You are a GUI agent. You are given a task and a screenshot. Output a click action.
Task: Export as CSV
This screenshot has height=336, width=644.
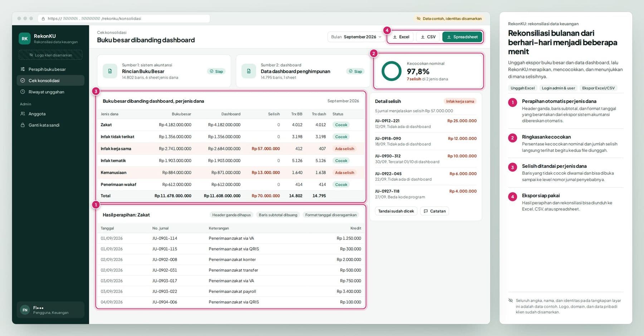428,37
